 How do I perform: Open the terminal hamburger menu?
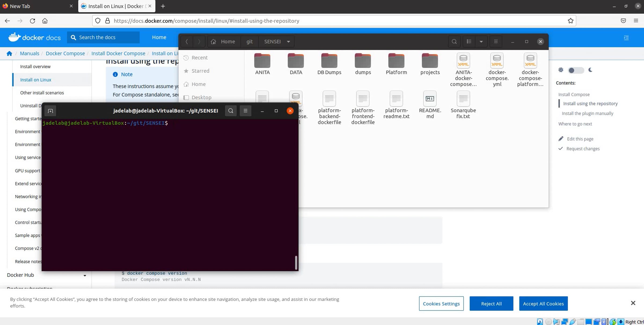245,111
